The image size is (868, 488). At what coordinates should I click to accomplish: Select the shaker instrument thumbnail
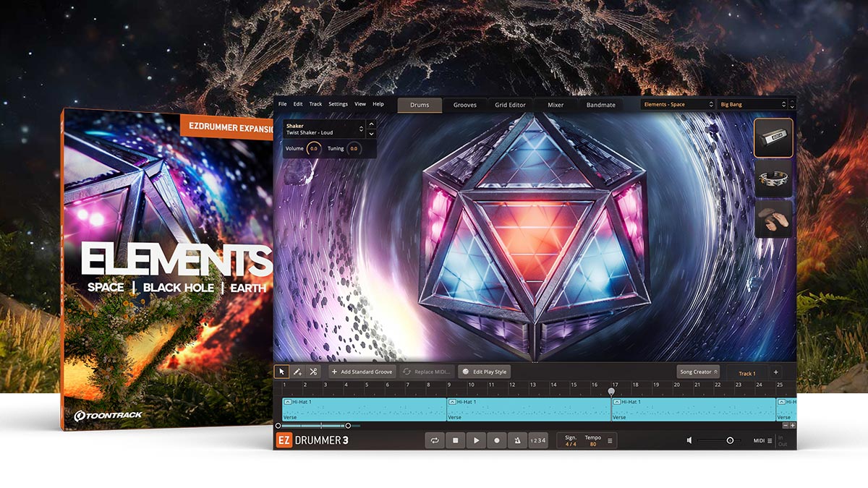click(x=773, y=138)
